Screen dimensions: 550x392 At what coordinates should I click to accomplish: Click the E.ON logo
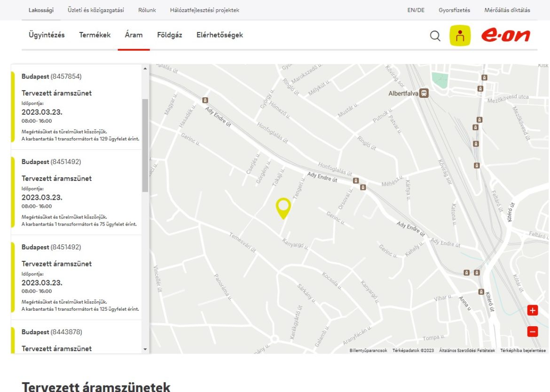pyautogui.click(x=505, y=36)
